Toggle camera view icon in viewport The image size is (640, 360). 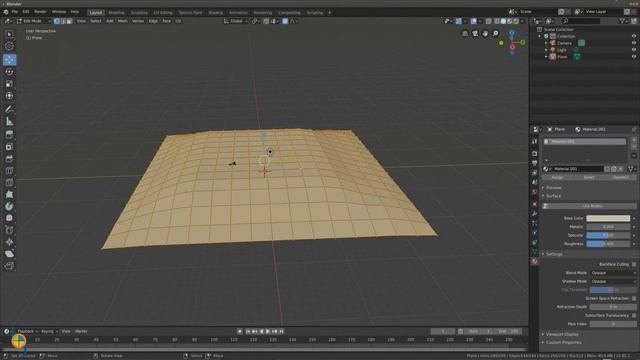475,33
